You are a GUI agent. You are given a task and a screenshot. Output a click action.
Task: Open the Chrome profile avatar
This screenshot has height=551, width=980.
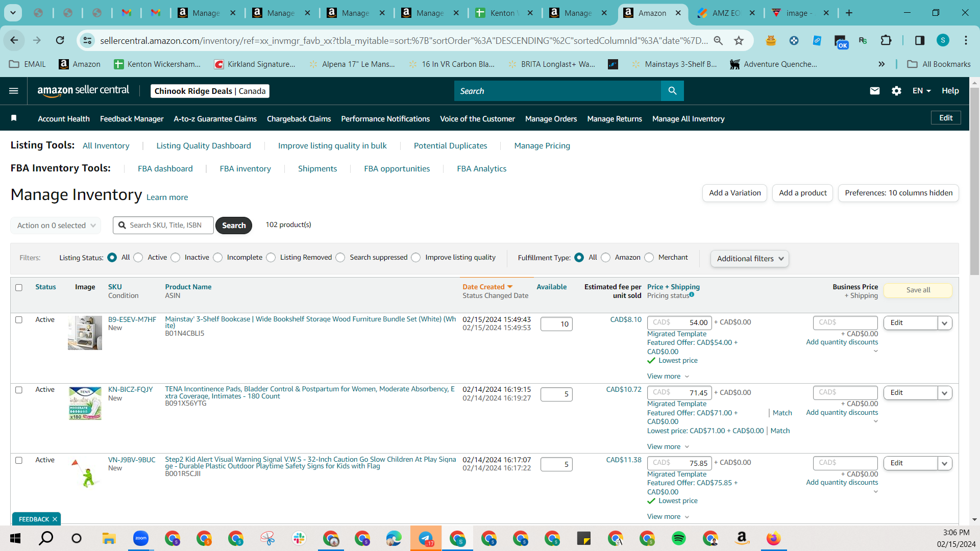click(943, 40)
